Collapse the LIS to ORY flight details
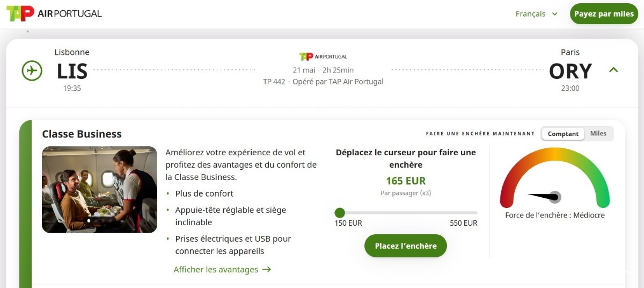Image resolution: width=644 pixels, height=288 pixels. [614, 70]
